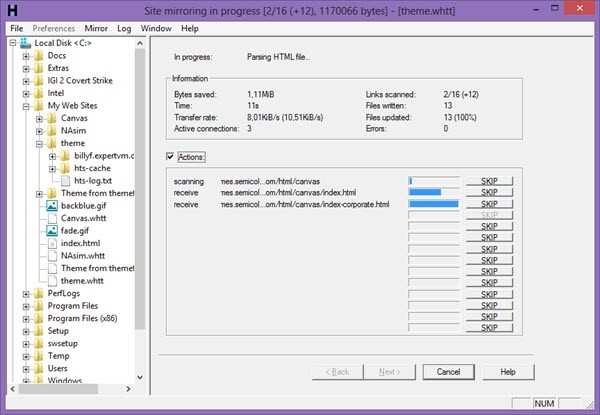This screenshot has width=600, height=415.
Task: Collapse the theme folder node
Action: [39, 144]
